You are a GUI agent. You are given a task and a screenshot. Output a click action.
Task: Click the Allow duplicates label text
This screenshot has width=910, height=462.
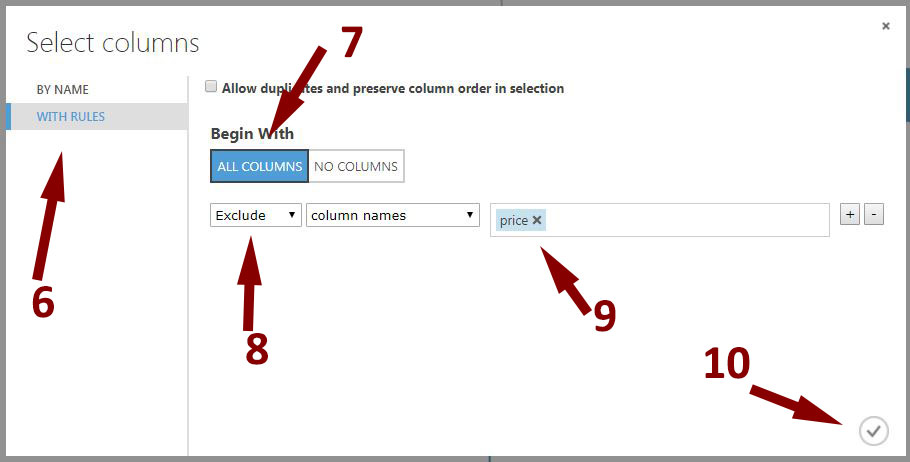point(393,88)
